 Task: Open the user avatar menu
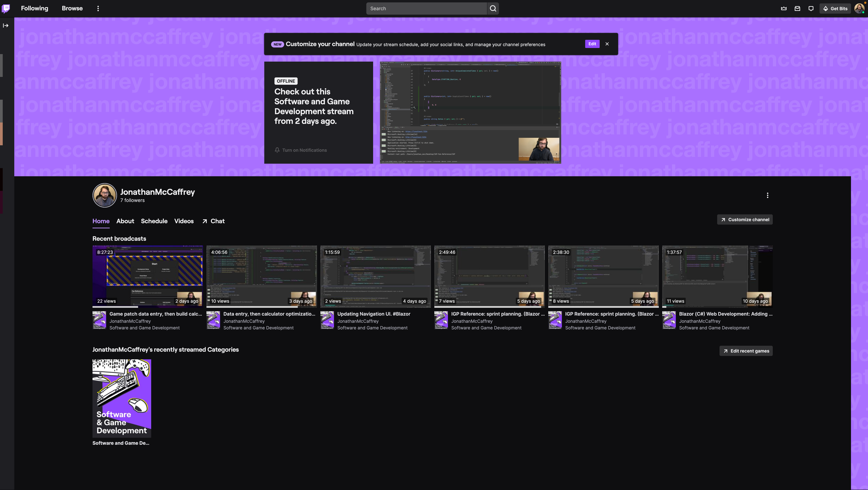(x=859, y=9)
